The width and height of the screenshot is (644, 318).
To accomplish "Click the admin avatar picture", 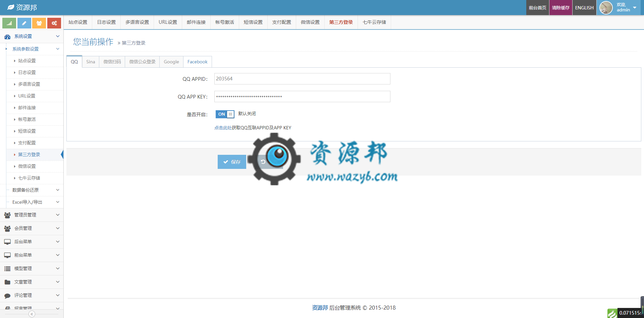I will [606, 8].
